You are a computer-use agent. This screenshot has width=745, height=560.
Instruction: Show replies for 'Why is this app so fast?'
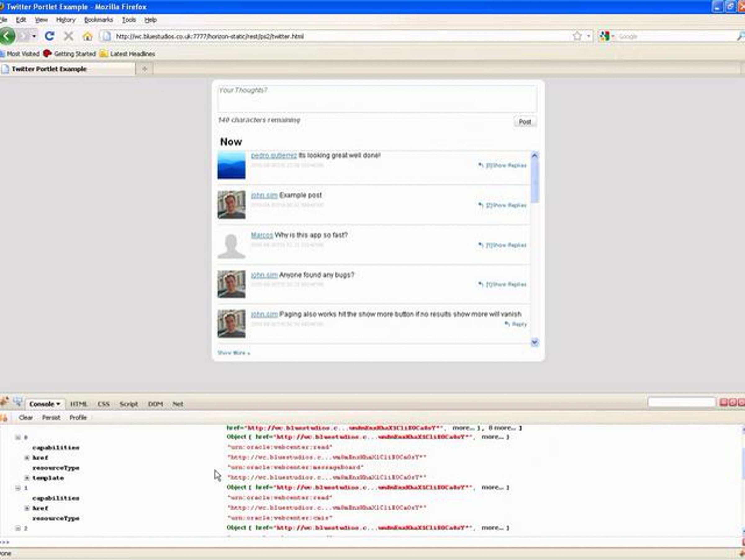(x=503, y=245)
